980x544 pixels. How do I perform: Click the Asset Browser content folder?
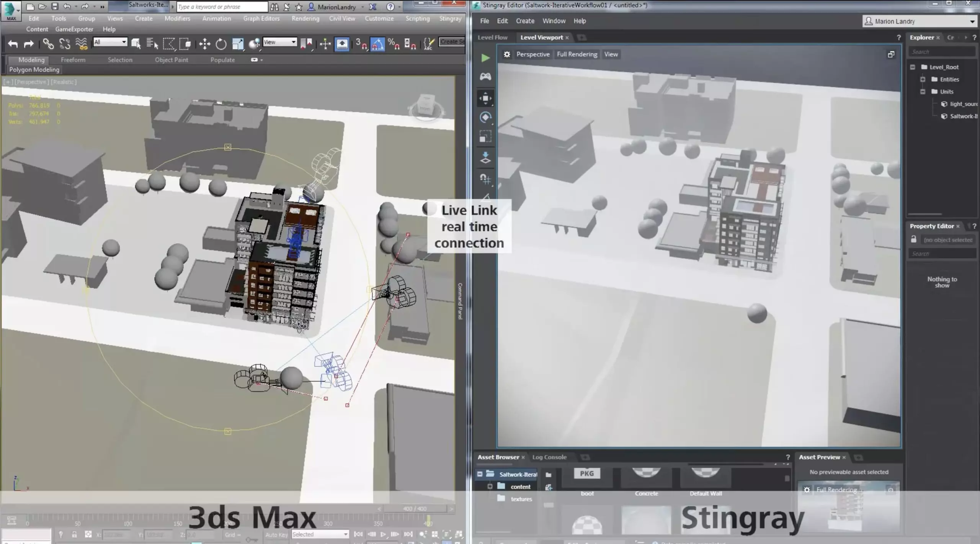pos(521,486)
